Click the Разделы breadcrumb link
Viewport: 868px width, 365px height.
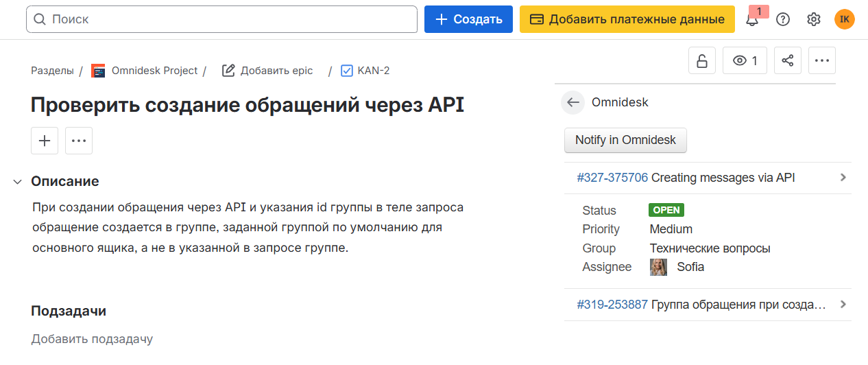click(52, 71)
